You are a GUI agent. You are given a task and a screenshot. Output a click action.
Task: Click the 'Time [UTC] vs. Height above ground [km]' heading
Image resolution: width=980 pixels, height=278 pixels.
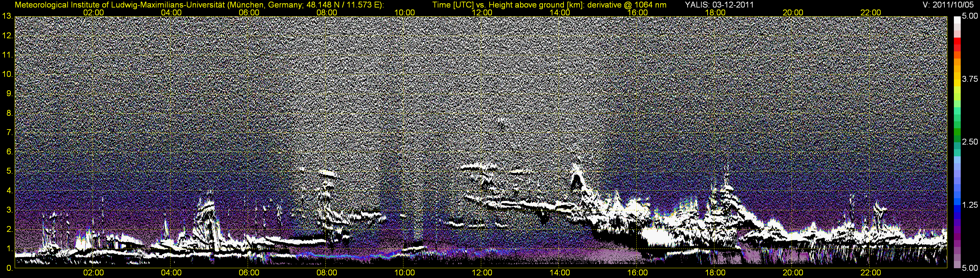508,5
